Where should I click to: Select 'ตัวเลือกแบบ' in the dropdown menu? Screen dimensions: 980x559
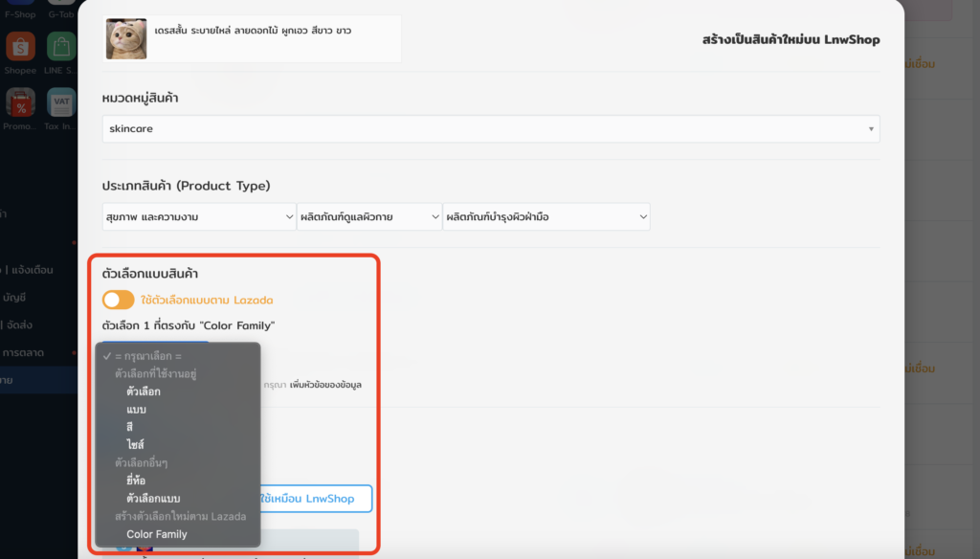click(153, 499)
